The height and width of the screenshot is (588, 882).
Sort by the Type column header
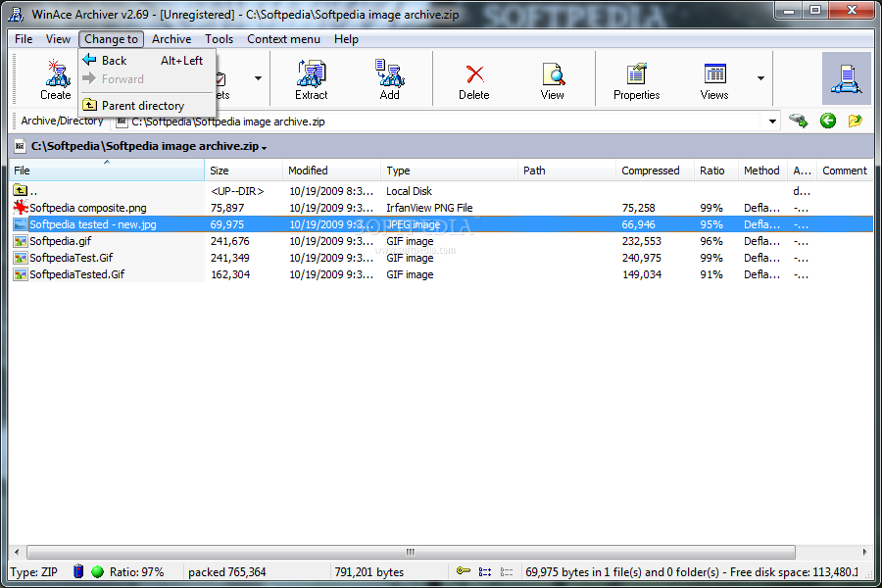pyautogui.click(x=449, y=170)
